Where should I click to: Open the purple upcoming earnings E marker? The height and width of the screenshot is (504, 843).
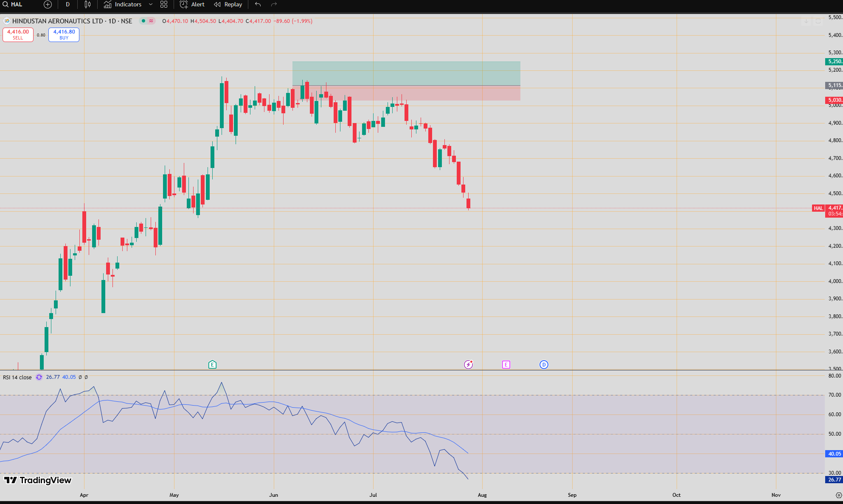pyautogui.click(x=506, y=364)
